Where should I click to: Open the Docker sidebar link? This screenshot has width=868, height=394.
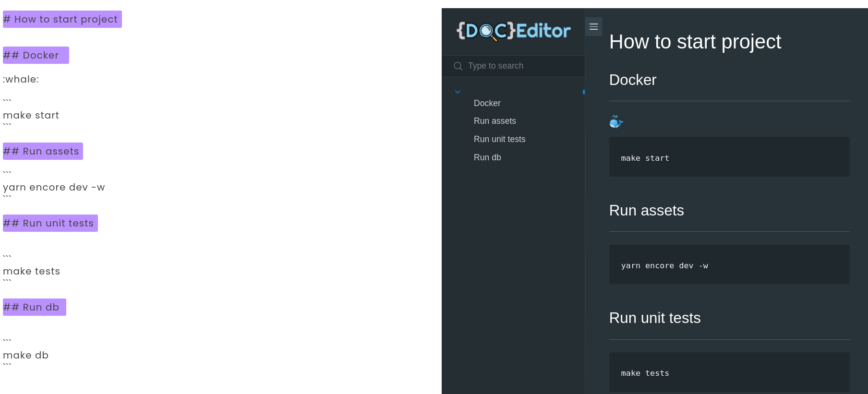[x=487, y=103]
